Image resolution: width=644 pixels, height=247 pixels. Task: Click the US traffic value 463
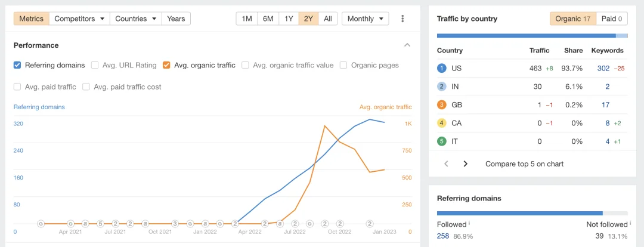click(x=535, y=68)
